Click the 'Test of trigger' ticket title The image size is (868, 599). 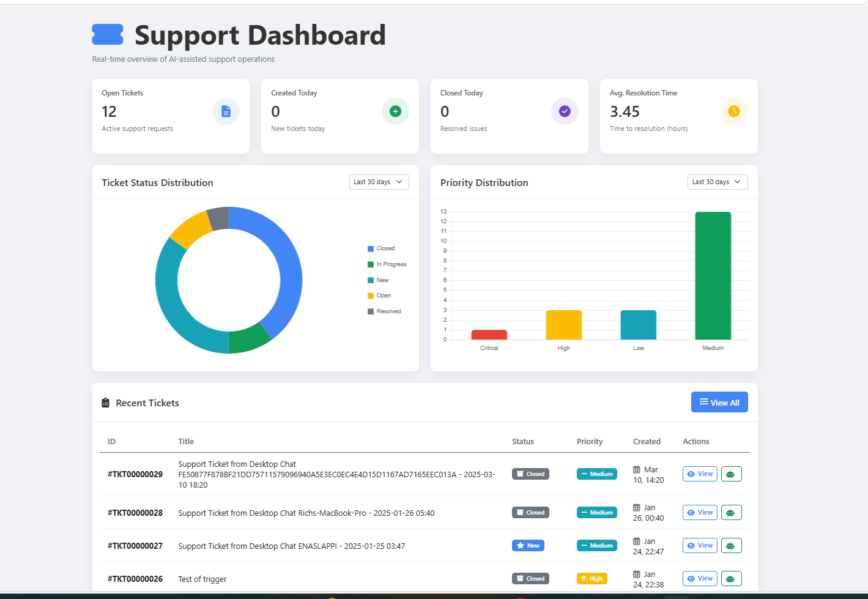(202, 579)
